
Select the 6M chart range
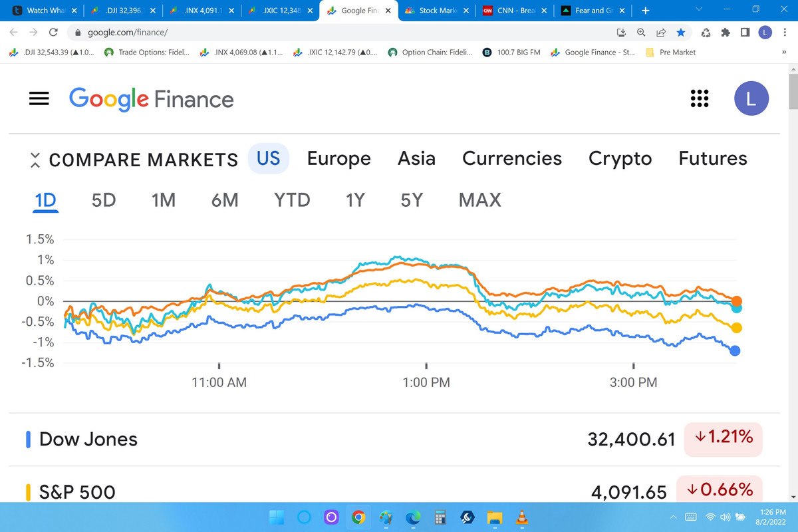tap(225, 199)
